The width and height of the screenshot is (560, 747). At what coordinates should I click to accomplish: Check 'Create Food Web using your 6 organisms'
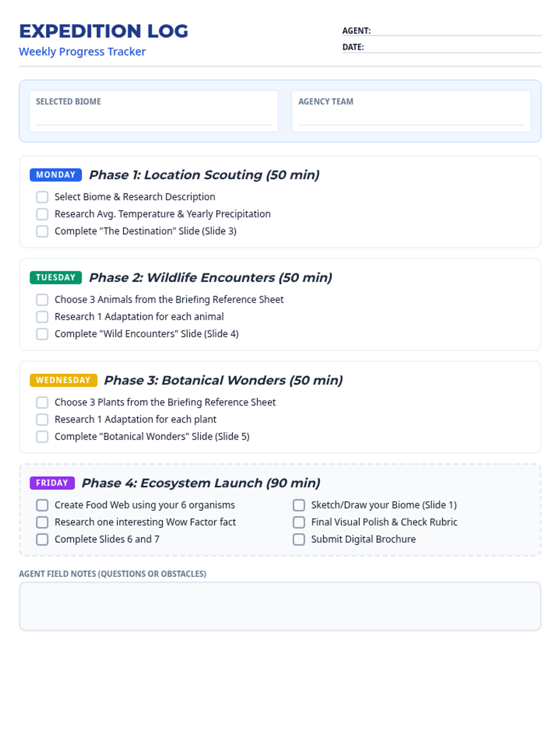pos(42,505)
